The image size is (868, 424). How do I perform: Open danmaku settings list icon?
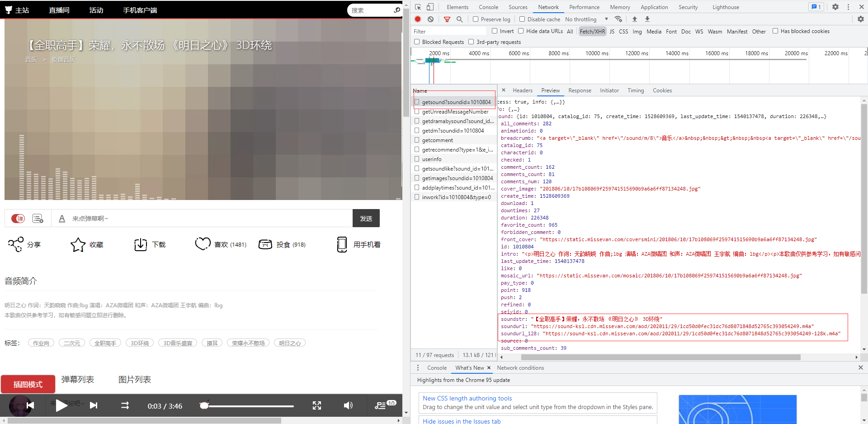[x=38, y=219]
